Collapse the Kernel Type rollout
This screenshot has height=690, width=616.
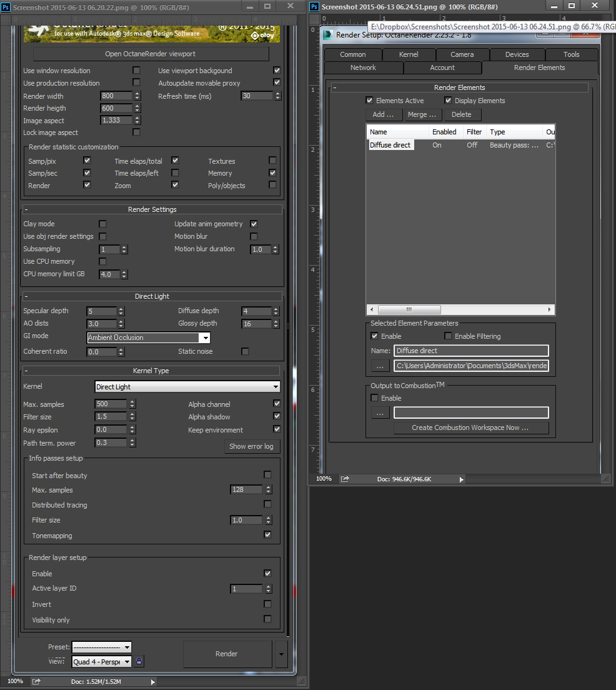click(x=151, y=371)
